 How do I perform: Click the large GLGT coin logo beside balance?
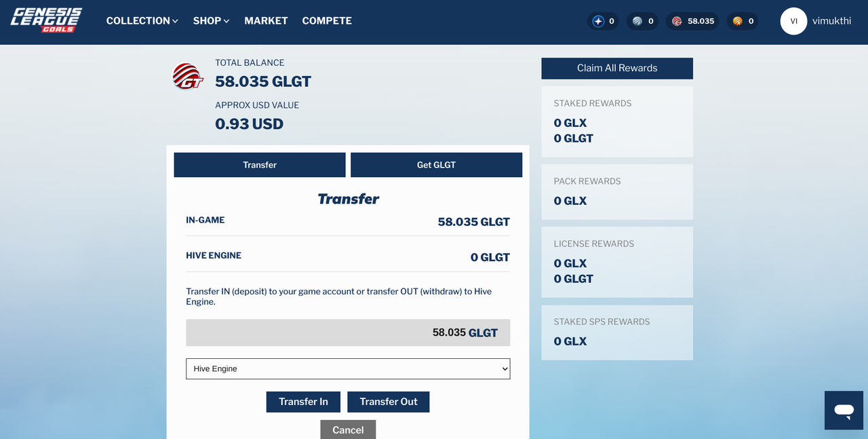[188, 76]
